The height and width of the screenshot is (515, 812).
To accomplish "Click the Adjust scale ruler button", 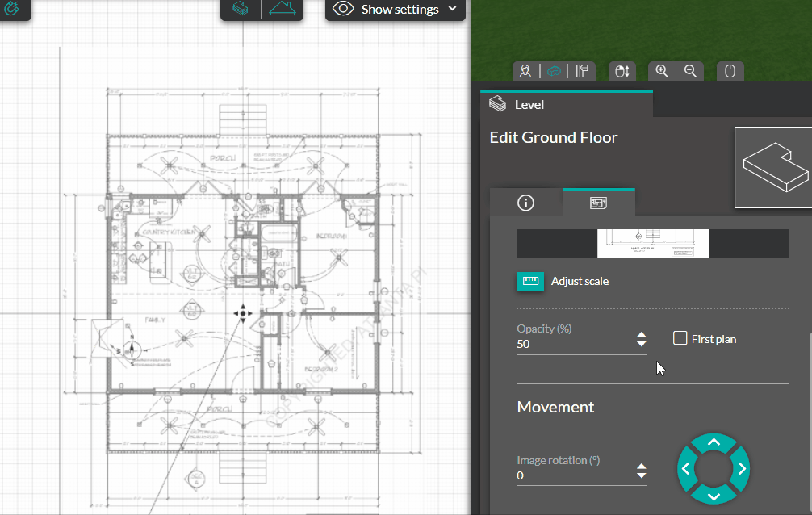I will click(530, 281).
